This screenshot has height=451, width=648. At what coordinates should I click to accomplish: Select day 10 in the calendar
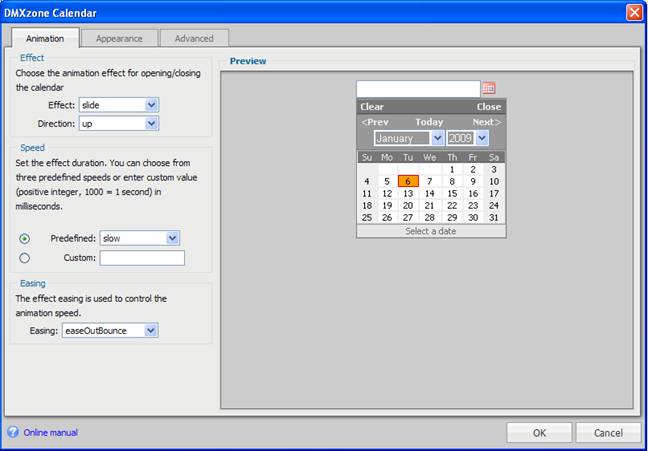pyautogui.click(x=494, y=181)
